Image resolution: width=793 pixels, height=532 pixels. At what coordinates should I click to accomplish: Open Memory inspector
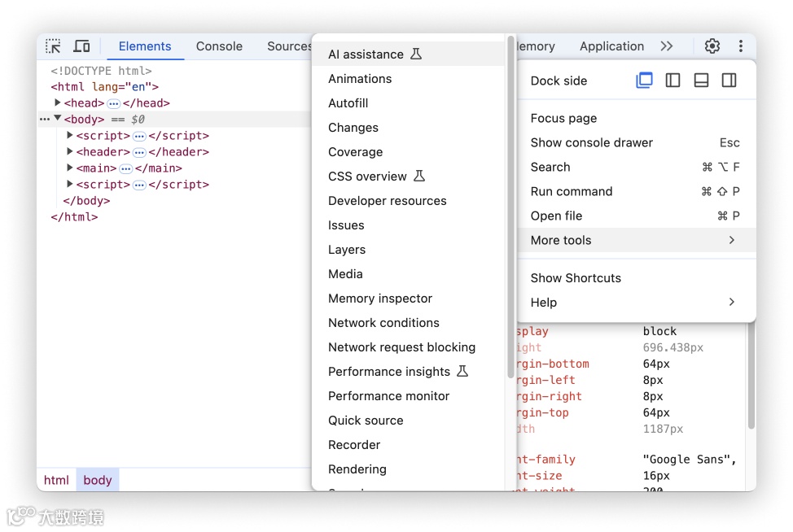coord(409,299)
